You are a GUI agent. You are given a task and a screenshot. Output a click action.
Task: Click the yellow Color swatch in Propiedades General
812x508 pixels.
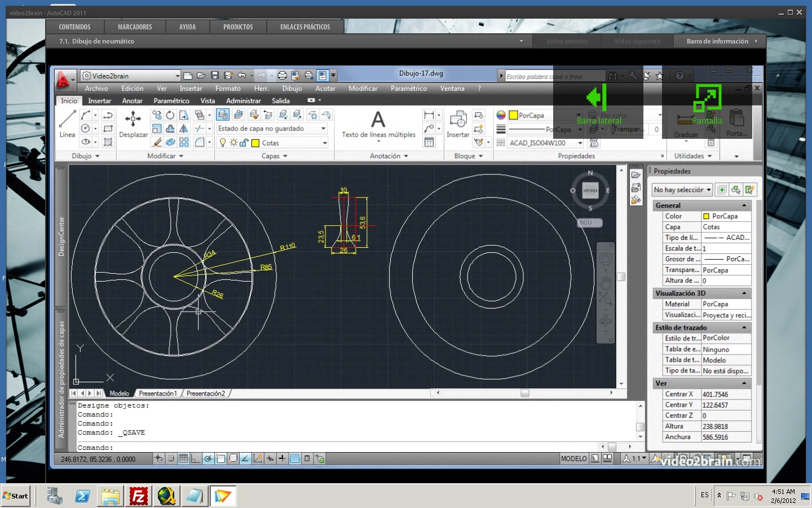(x=706, y=216)
